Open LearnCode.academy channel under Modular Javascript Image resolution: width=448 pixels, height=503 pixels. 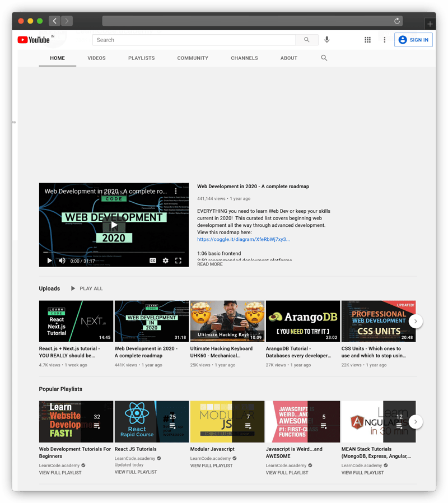pyautogui.click(x=211, y=458)
